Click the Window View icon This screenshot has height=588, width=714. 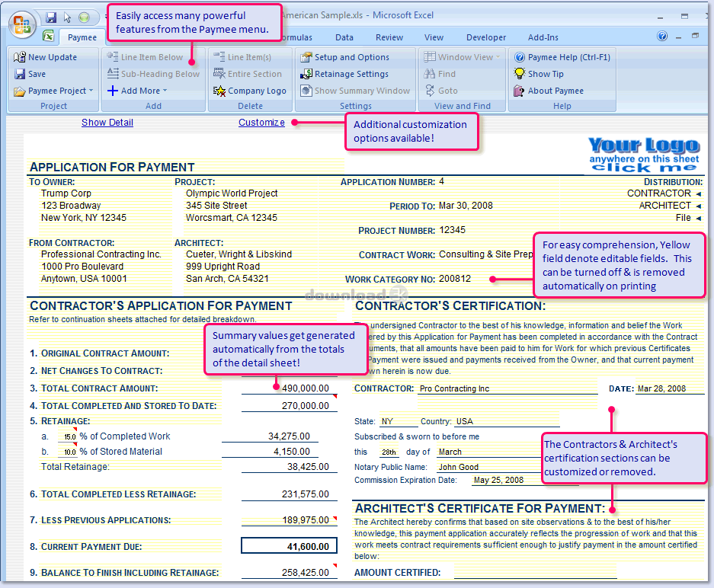[430, 57]
